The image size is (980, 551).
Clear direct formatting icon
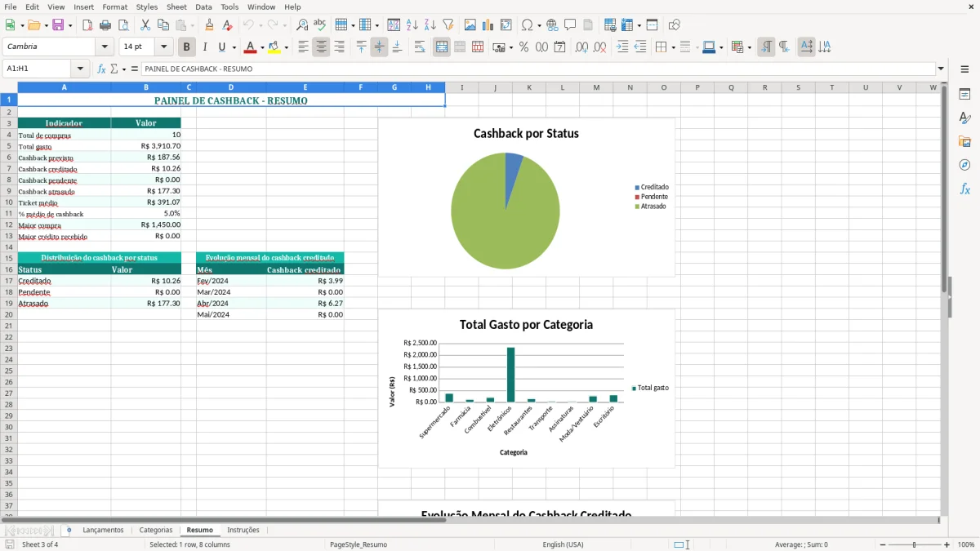coord(228,25)
